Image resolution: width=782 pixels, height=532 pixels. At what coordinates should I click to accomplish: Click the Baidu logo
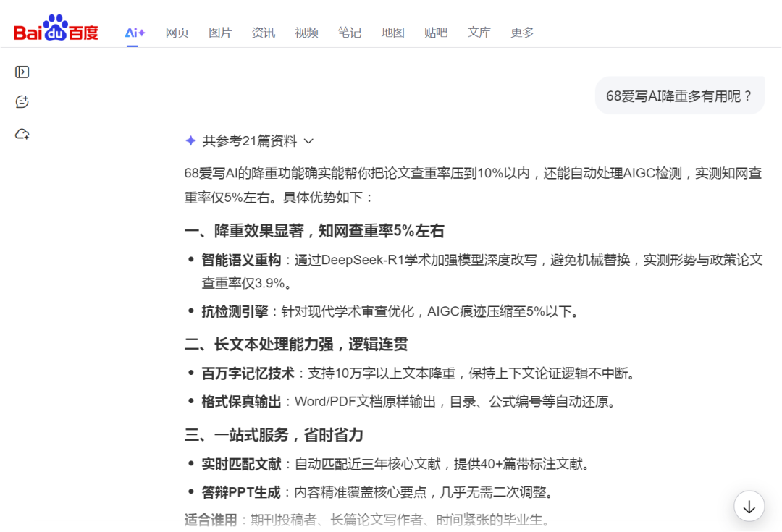(56, 28)
